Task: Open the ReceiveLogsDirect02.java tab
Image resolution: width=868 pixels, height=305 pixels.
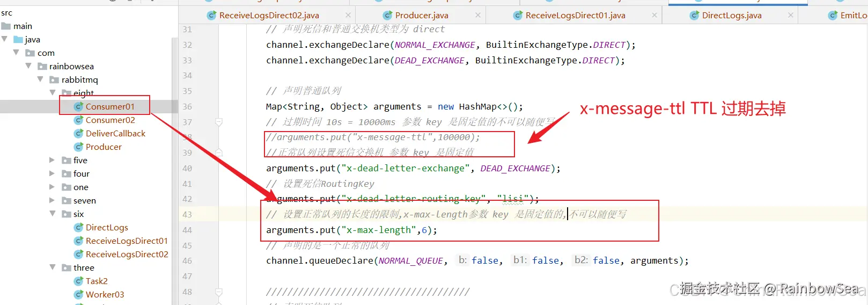Action: point(269,16)
